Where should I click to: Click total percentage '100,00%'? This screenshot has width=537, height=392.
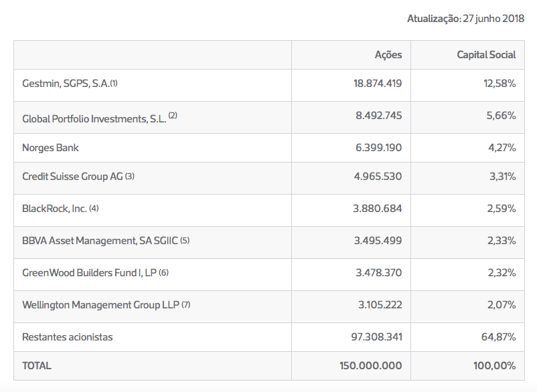[x=494, y=366]
